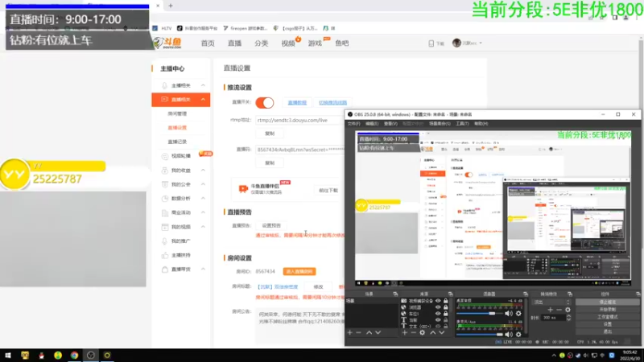Open OBS 设置 button

click(x=608, y=324)
